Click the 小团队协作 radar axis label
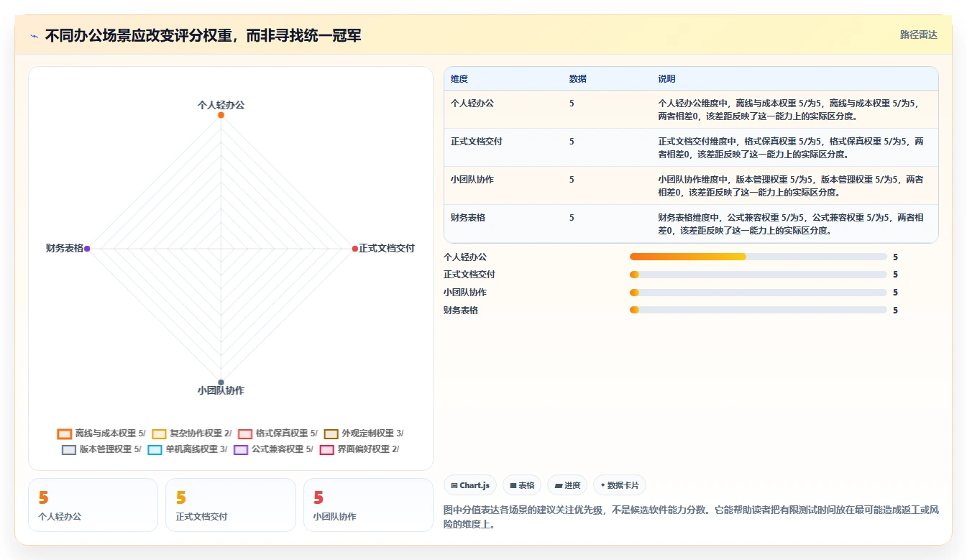 221,390
